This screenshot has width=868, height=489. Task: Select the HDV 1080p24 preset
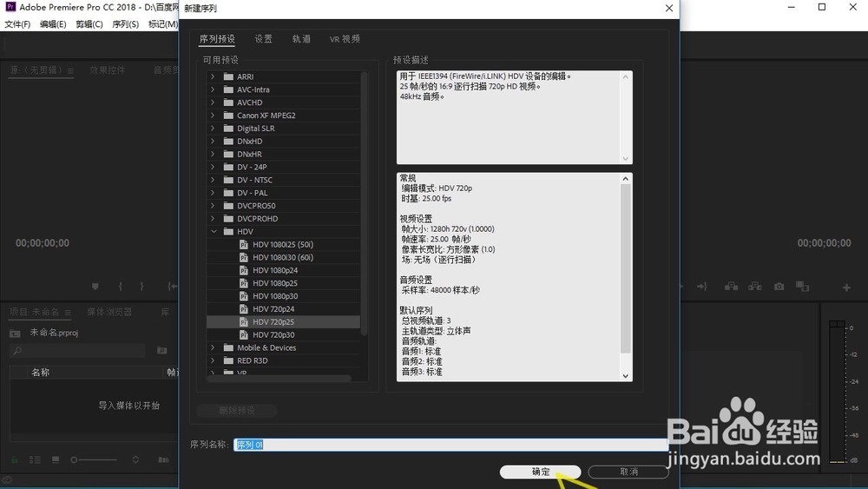[275, 270]
